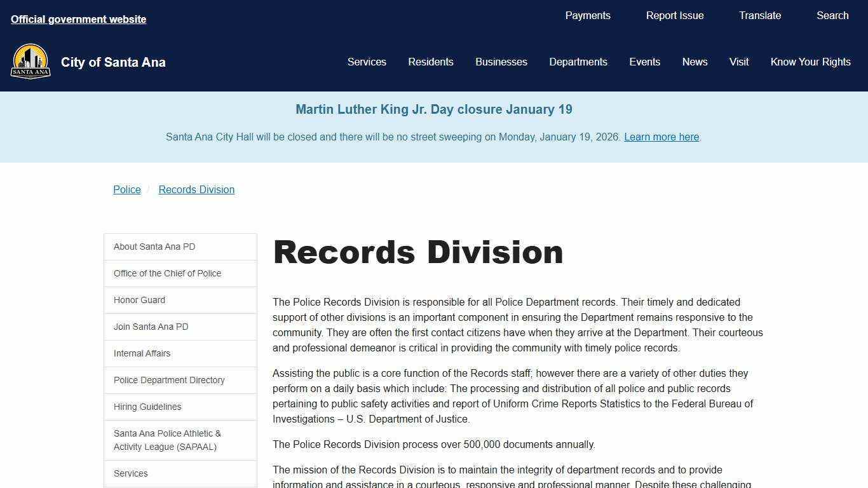
Task: Click the Payments link
Action: pyautogui.click(x=587, y=15)
